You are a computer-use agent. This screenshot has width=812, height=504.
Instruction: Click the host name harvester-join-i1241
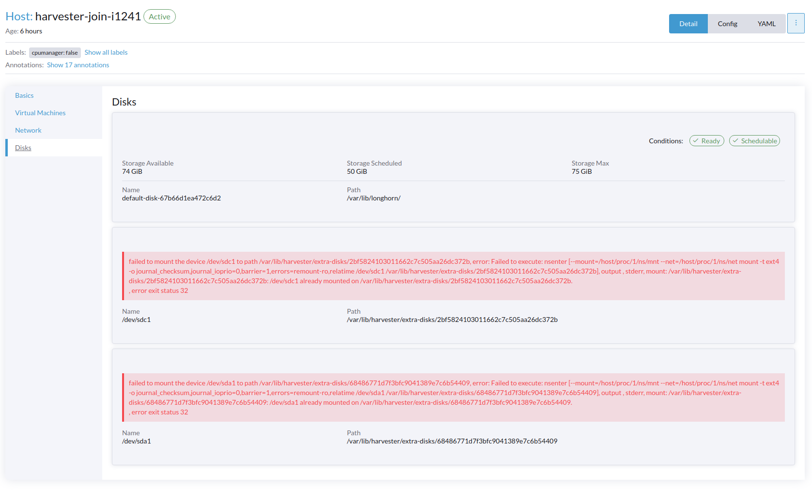pos(88,16)
